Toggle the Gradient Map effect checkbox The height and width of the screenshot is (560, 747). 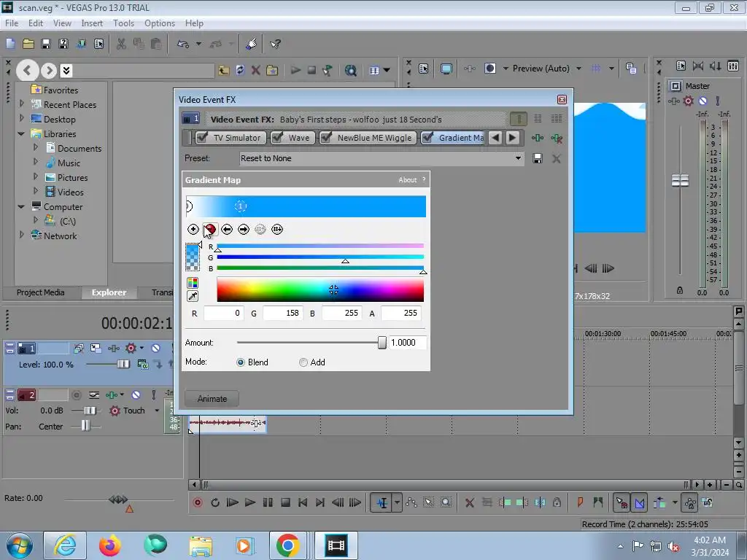coord(427,138)
